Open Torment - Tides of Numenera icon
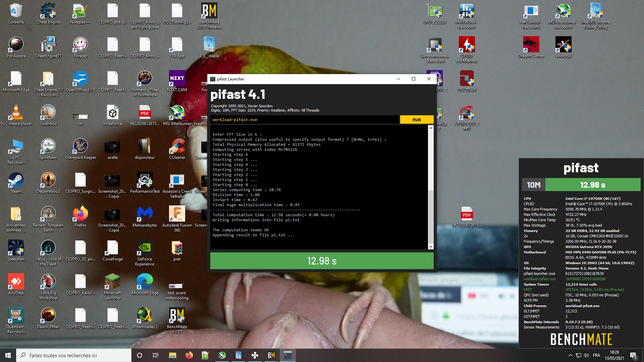 pyautogui.click(x=145, y=83)
